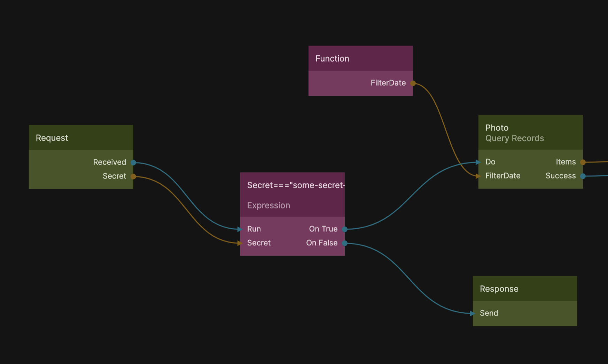Click the Query Records subtitle text
This screenshot has width=608, height=364.
tap(514, 139)
